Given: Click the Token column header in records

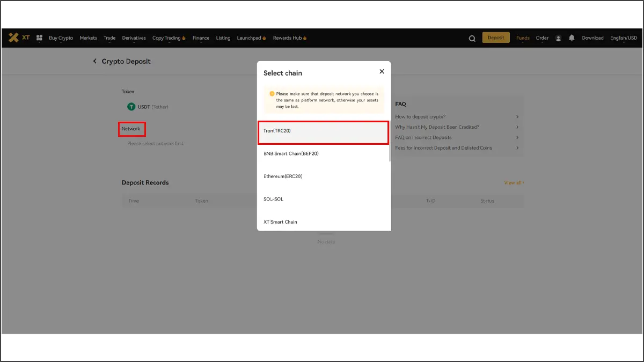Looking at the screenshot, I should [202, 201].
